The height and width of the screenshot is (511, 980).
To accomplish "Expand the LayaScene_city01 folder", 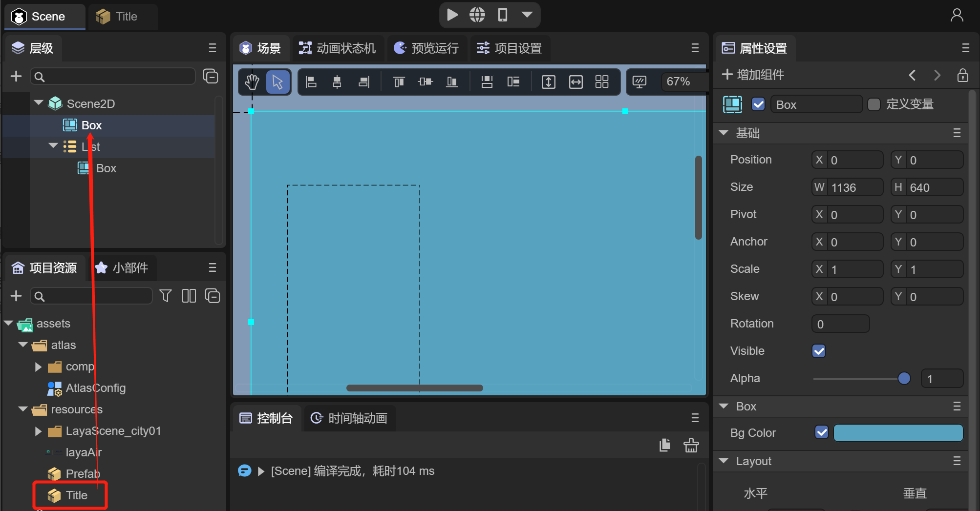I will point(38,431).
